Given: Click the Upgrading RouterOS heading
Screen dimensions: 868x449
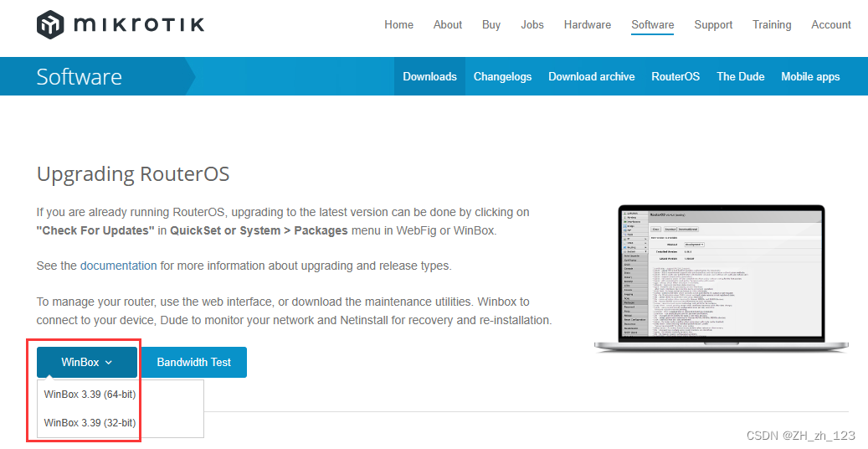Looking at the screenshot, I should (133, 174).
